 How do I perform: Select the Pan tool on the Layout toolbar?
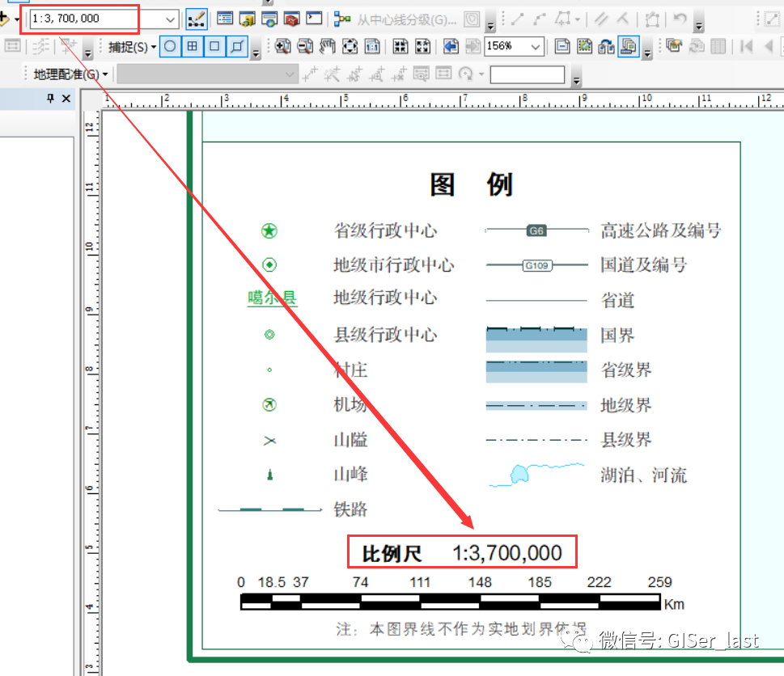(327, 46)
